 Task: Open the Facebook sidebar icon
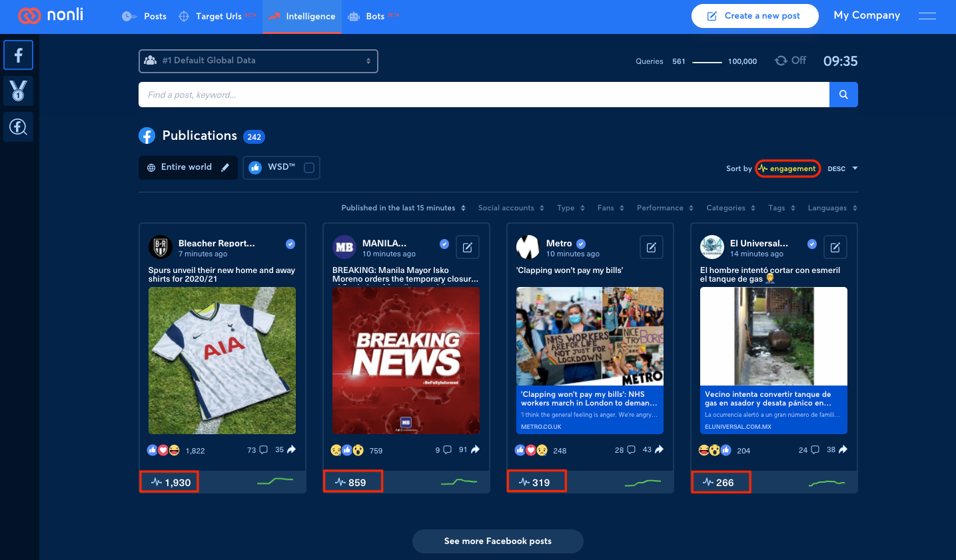[x=19, y=55]
